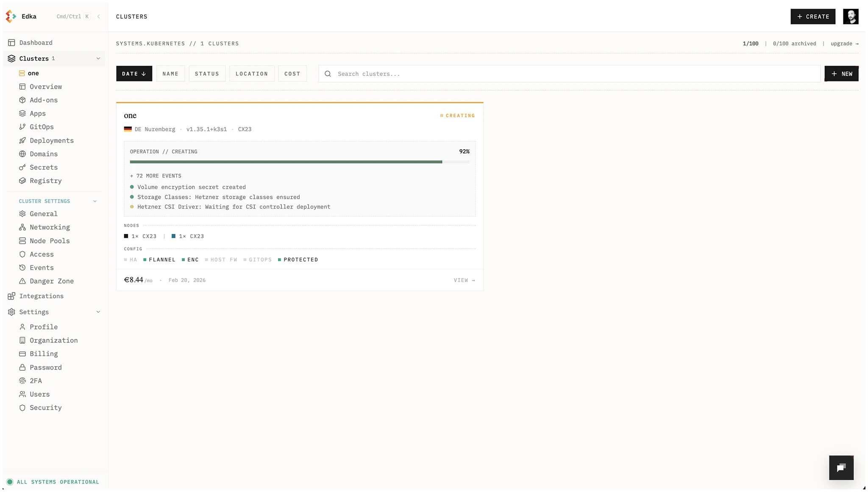Open the Dashboard from the sidebar icon

pyautogui.click(x=12, y=42)
